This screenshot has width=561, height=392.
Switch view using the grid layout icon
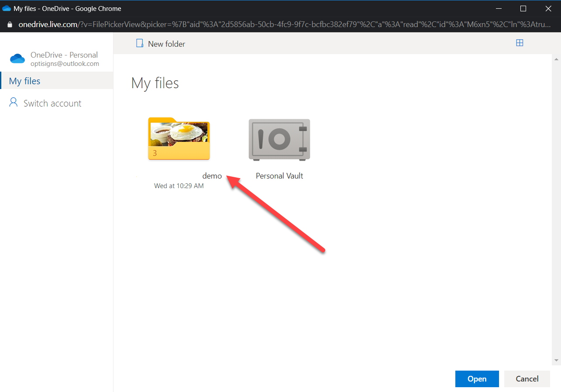pyautogui.click(x=520, y=43)
